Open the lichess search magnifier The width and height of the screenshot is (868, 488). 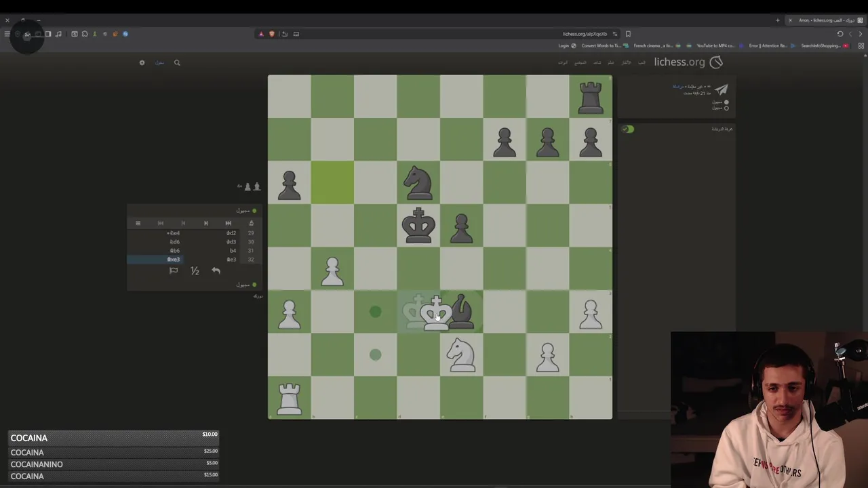177,62
